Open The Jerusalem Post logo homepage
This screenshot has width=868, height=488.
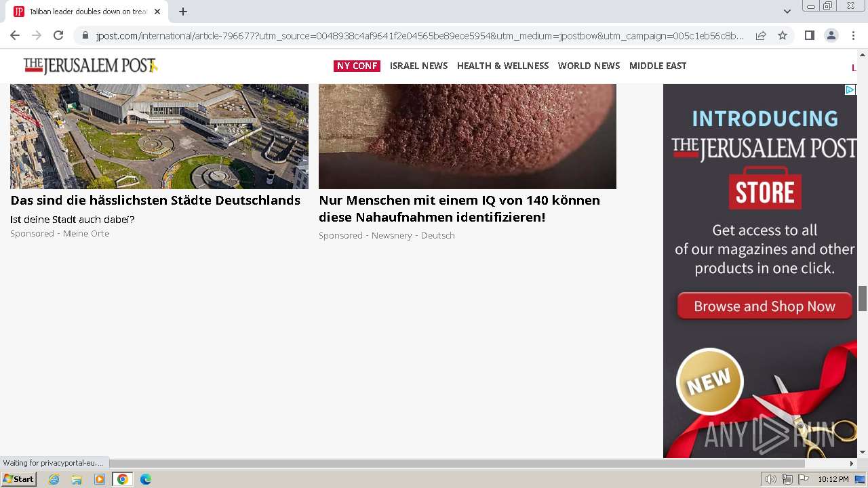[90, 66]
